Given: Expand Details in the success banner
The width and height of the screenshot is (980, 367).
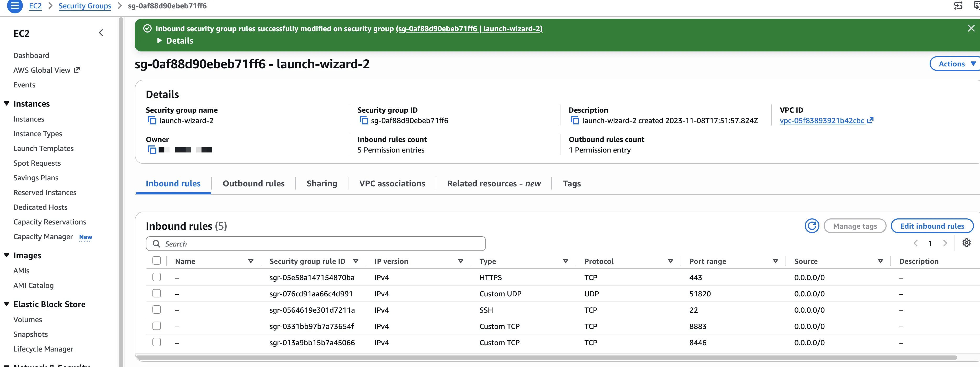Looking at the screenshot, I should pyautogui.click(x=175, y=41).
